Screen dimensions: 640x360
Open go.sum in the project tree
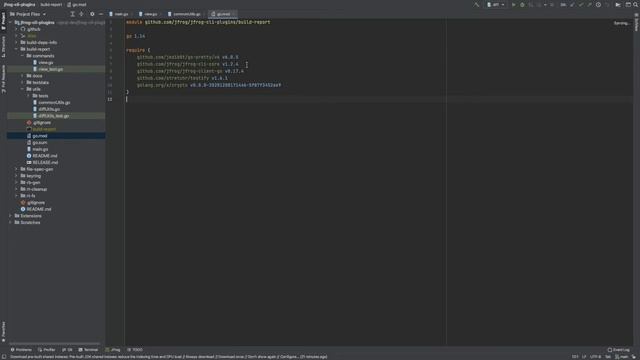coord(37,142)
